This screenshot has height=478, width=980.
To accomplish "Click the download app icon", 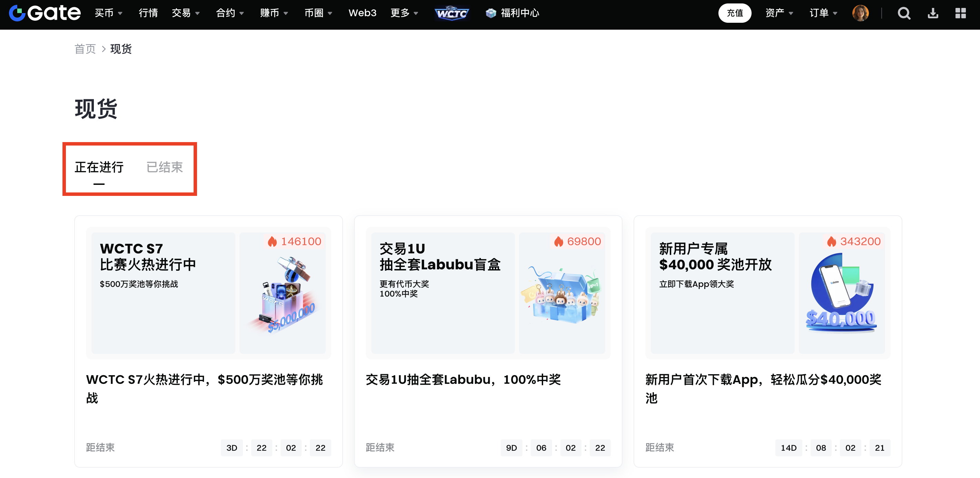I will pos(933,13).
